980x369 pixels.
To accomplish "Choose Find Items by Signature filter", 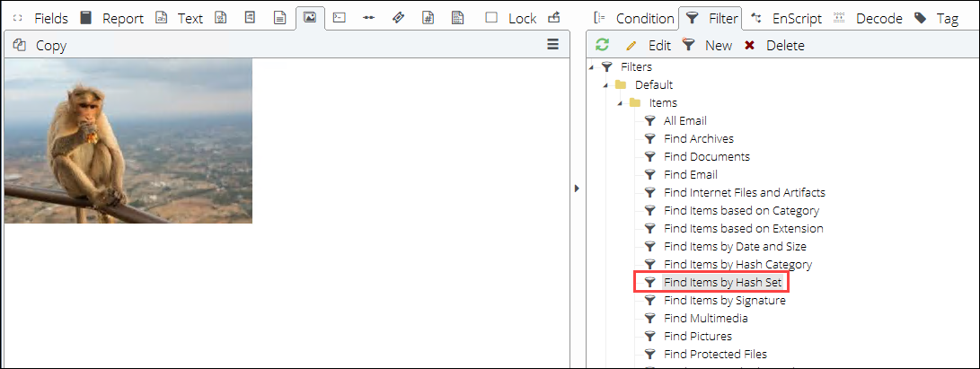I will 725,301.
